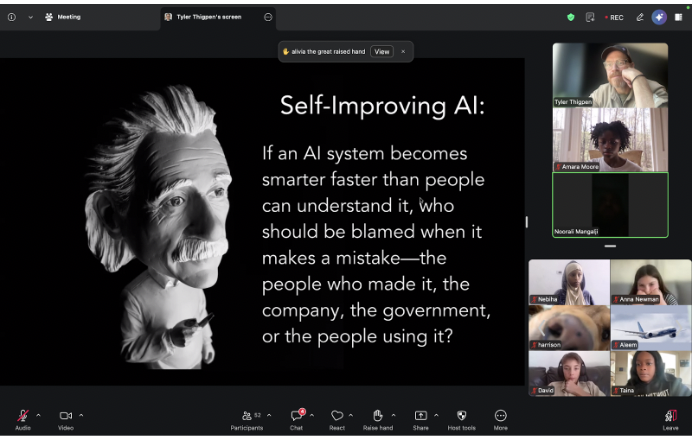Click the view layout icon

click(x=678, y=17)
